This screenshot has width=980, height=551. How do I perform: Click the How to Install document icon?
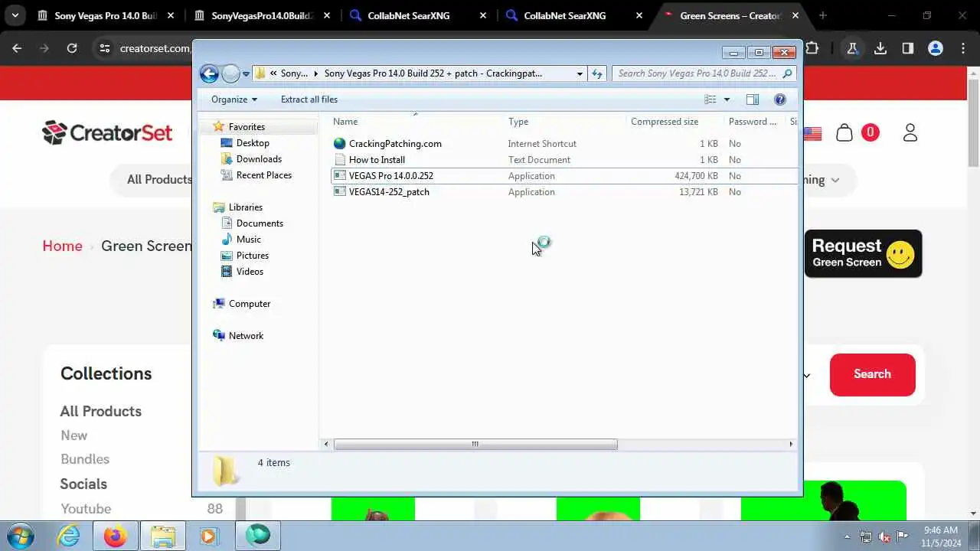click(340, 160)
